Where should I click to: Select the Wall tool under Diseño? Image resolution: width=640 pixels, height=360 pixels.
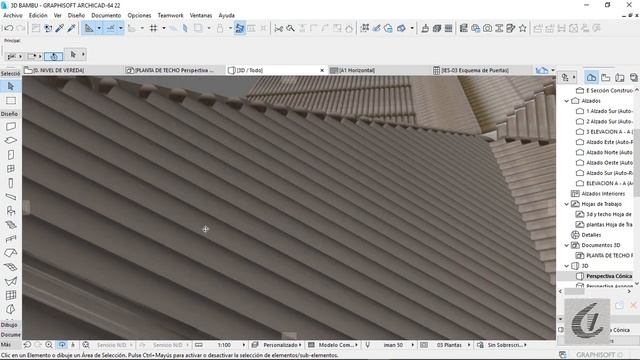click(11, 127)
